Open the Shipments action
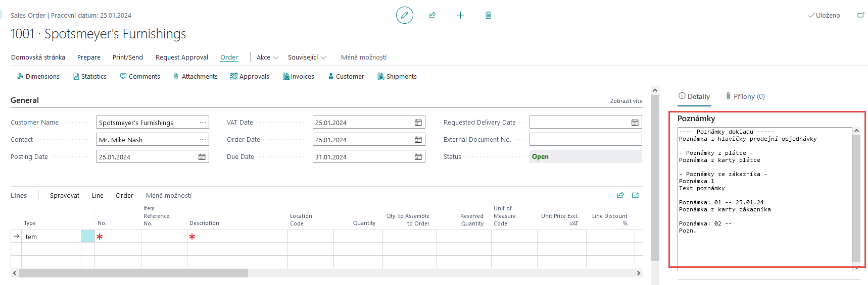This screenshot has width=868, height=285. 397,77
